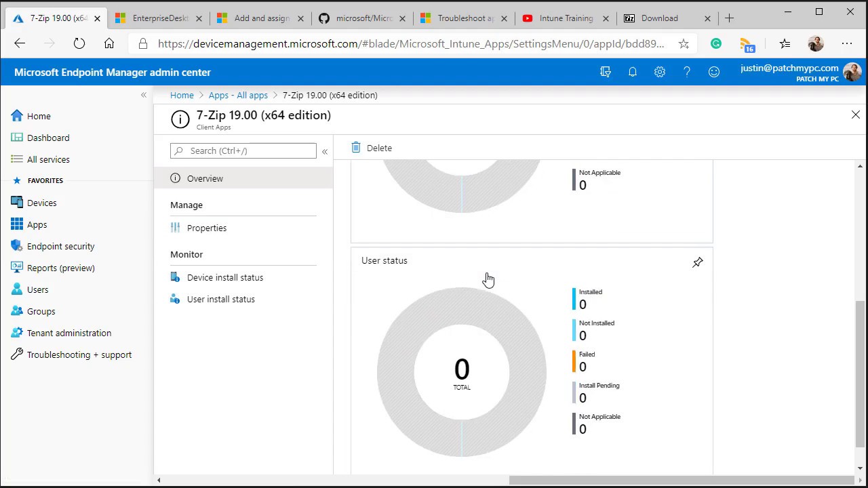Viewport: 868px width, 488px height.
Task: Click the Search (Ctrl+/) field
Action: (x=243, y=150)
